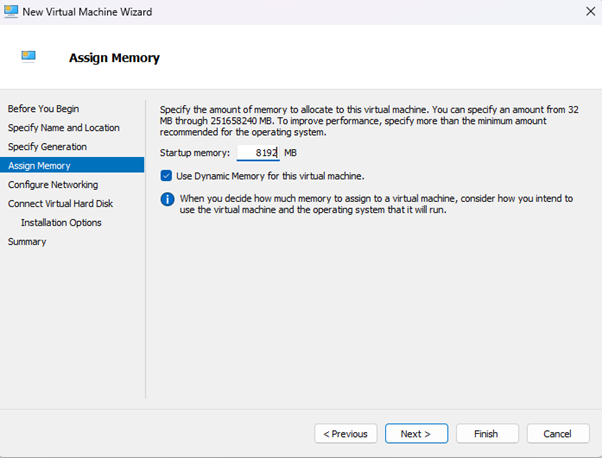Image resolution: width=602 pixels, height=458 pixels.
Task: Select the Installation Options sub-step
Action: [x=61, y=222]
